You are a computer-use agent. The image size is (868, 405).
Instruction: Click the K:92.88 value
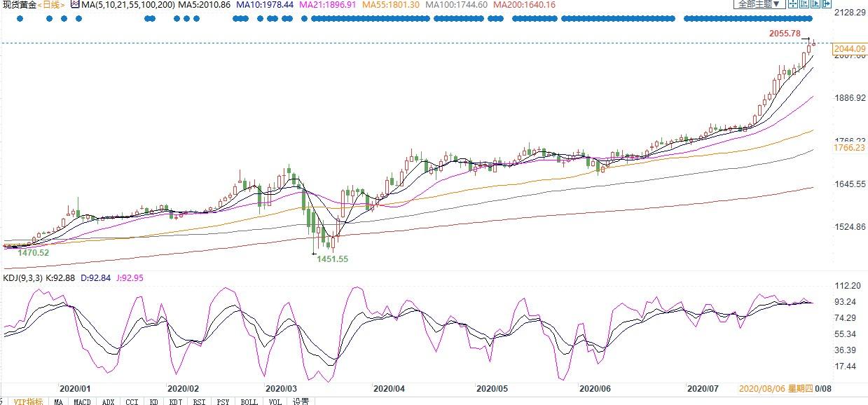click(62, 278)
